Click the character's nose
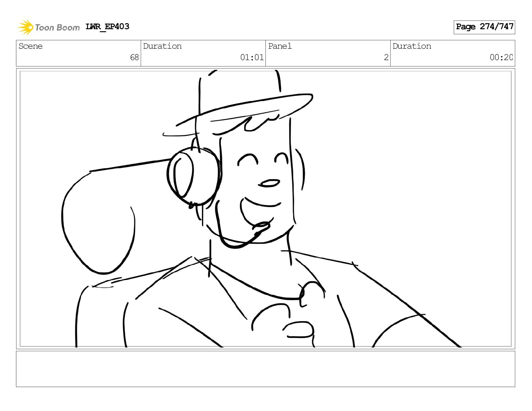This screenshot has height=411, width=532. (x=269, y=183)
